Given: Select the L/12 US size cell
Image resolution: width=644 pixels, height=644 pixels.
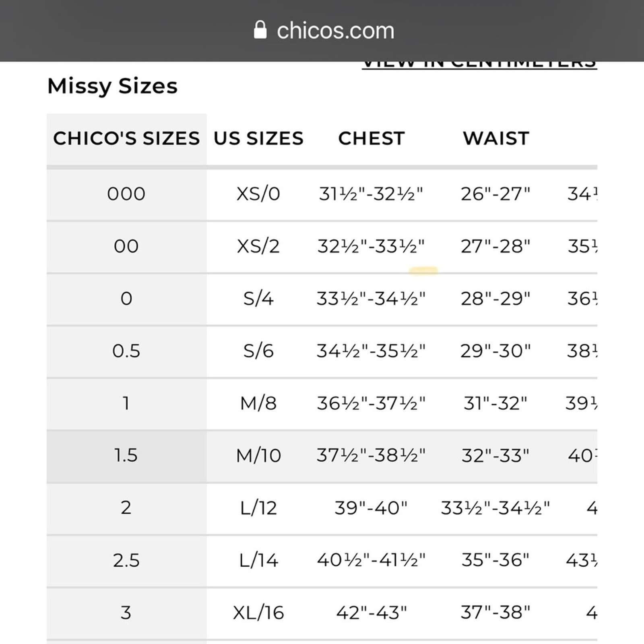Looking at the screenshot, I should coord(258,508).
